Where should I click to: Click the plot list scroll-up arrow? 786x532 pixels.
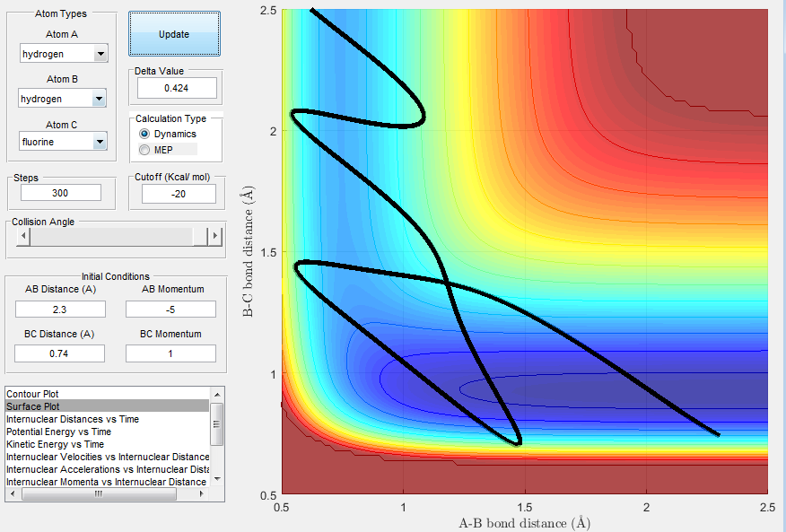217,394
